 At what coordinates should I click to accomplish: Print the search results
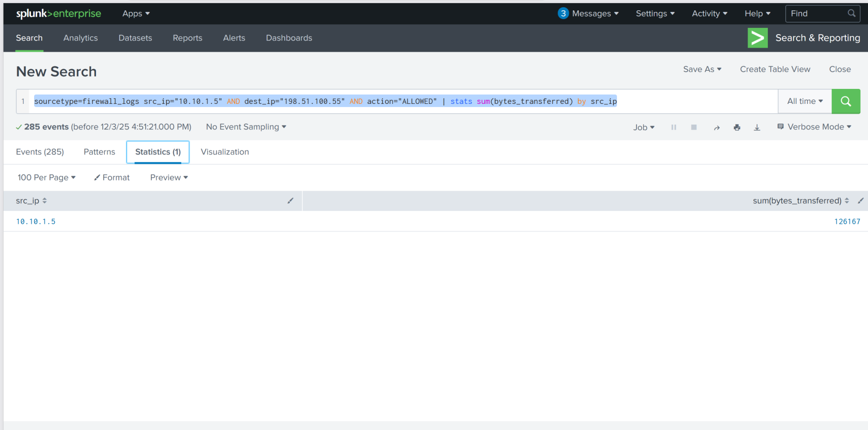[737, 127]
